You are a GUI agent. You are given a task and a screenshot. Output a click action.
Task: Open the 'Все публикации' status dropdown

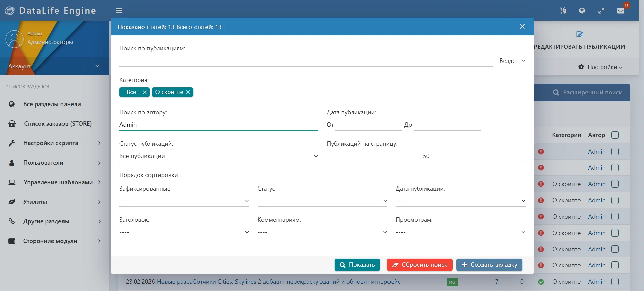click(x=218, y=156)
